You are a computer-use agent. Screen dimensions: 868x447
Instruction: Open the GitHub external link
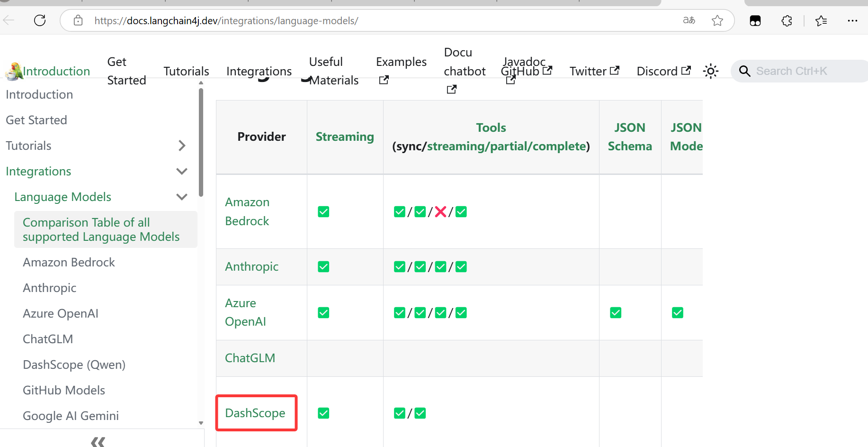click(x=527, y=72)
